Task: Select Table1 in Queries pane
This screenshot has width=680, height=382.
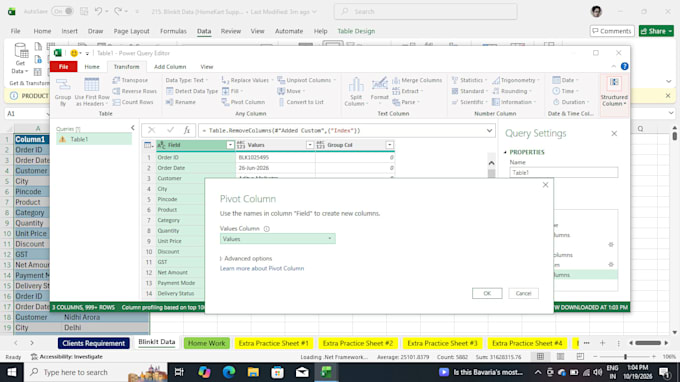Action: tap(94, 139)
